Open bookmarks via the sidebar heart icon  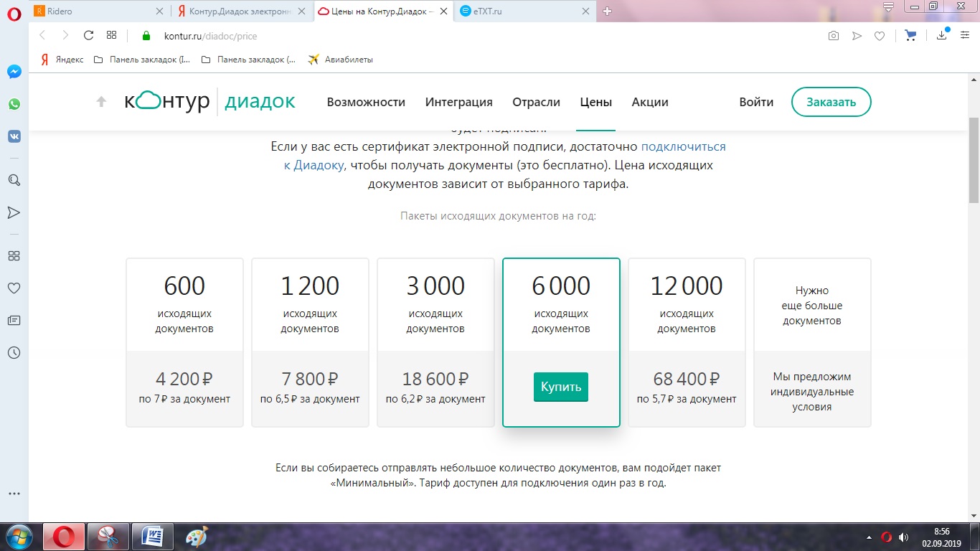(x=14, y=288)
